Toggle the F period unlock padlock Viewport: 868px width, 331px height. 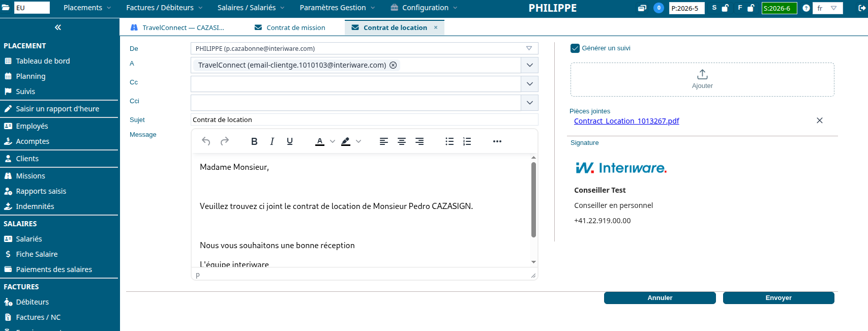point(751,8)
